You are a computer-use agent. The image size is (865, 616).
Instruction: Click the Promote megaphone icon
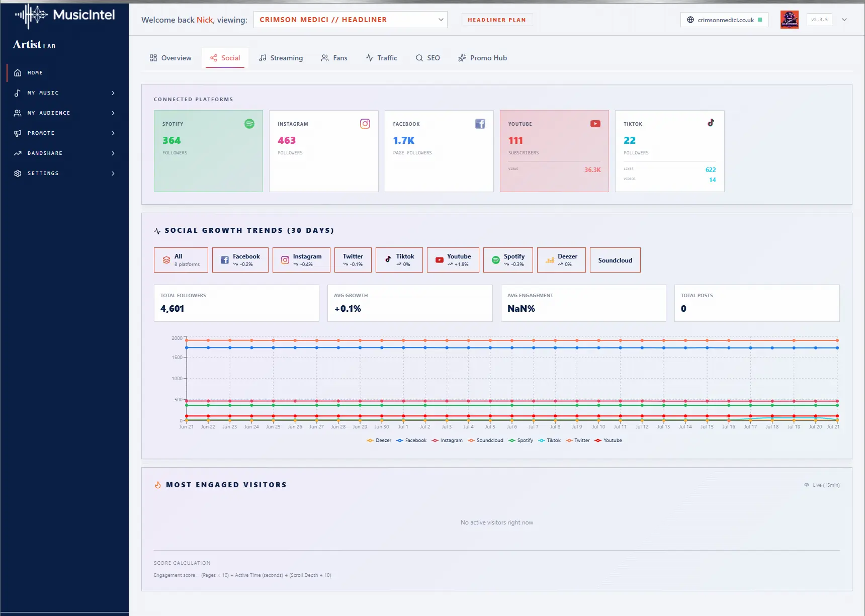tap(18, 133)
